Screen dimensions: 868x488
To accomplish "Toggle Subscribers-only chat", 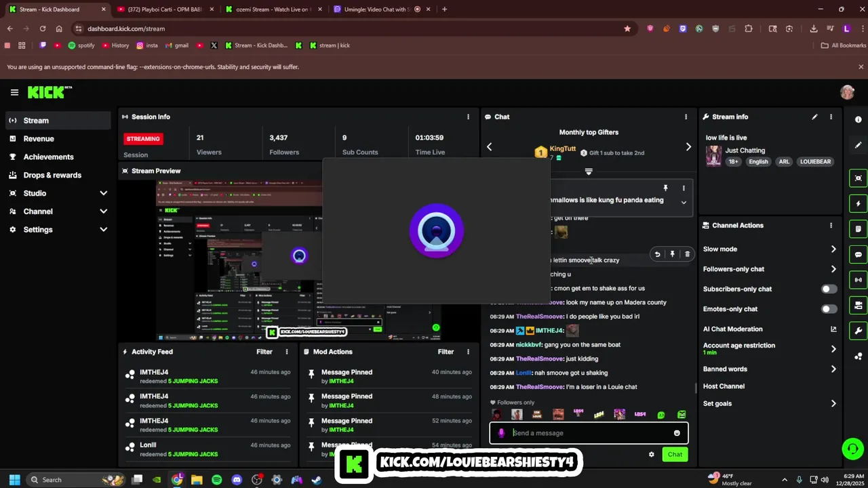I will (829, 289).
